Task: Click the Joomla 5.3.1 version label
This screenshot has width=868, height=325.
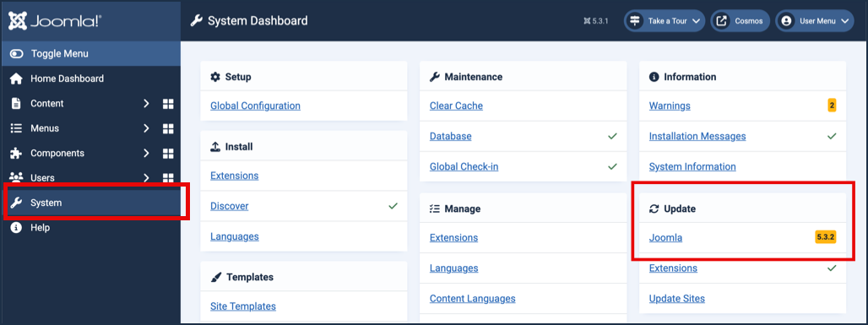Action: point(595,21)
